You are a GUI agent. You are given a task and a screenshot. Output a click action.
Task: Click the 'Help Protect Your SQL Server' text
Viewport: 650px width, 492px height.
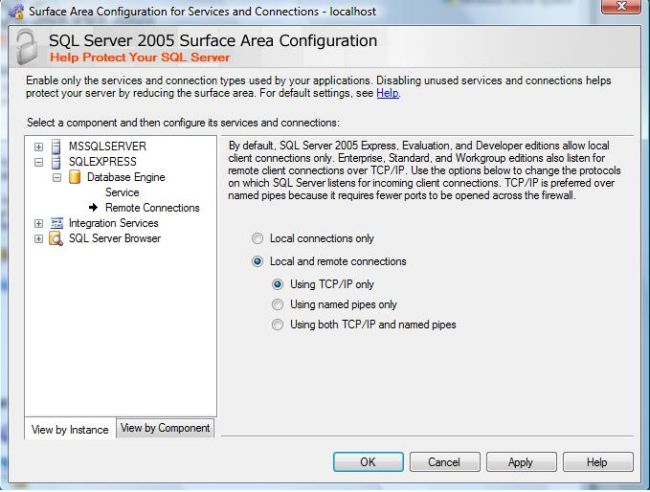click(140, 57)
